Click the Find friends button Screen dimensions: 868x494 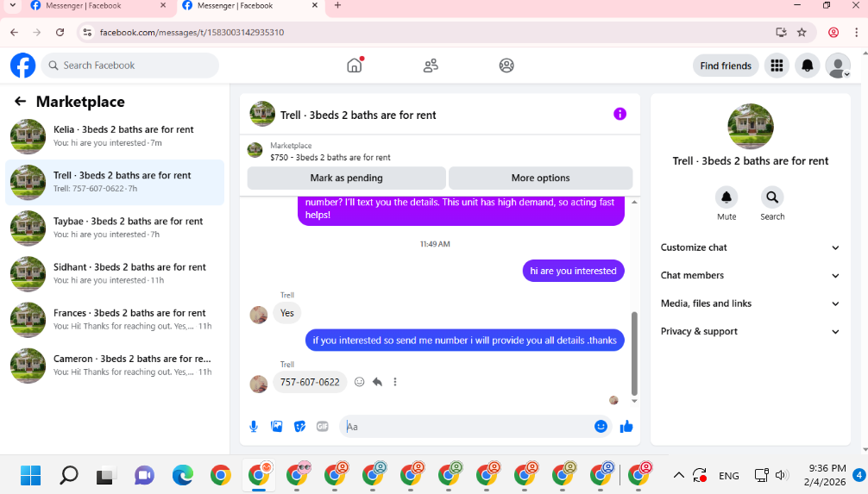(x=725, y=66)
